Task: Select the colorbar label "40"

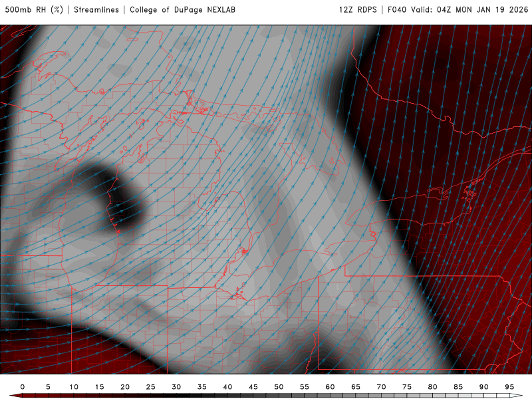Action: tap(227, 387)
